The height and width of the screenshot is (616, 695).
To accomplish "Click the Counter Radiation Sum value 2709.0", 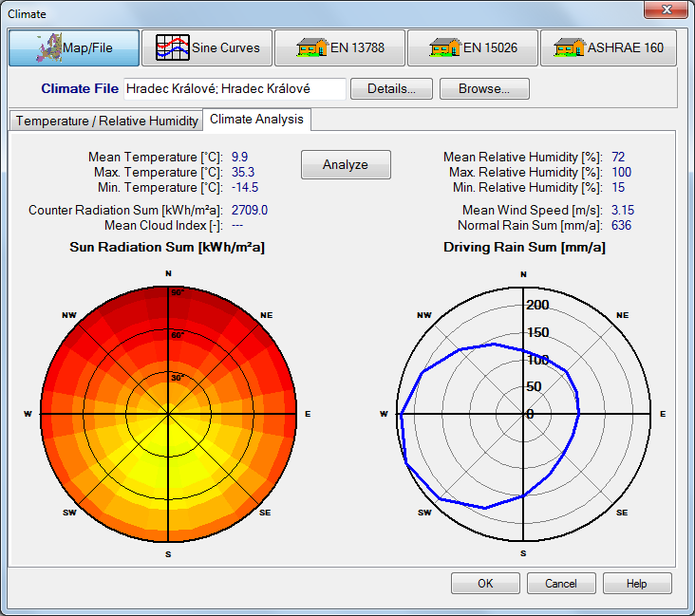I will pos(250,210).
